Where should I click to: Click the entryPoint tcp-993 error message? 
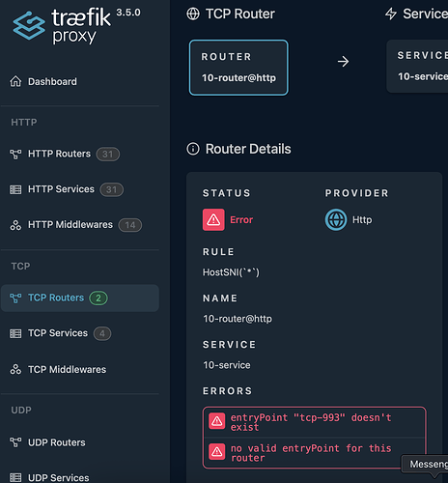point(311,422)
